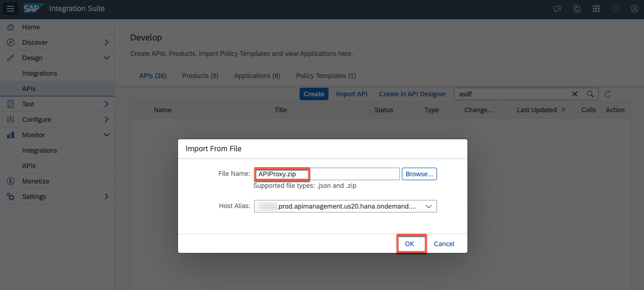Click the Test icon in sidebar

(x=11, y=104)
